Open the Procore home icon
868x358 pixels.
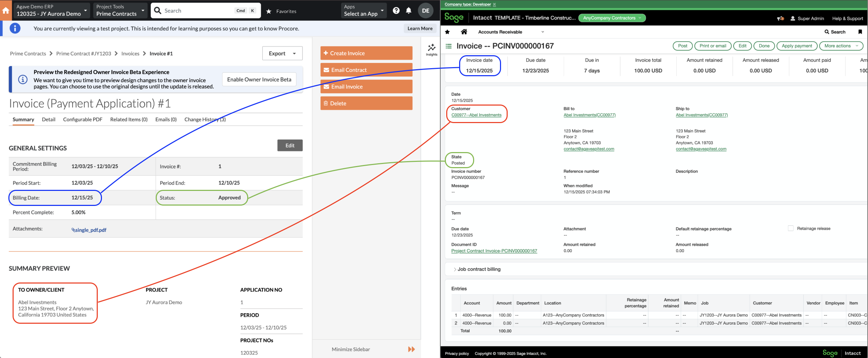tap(6, 10)
